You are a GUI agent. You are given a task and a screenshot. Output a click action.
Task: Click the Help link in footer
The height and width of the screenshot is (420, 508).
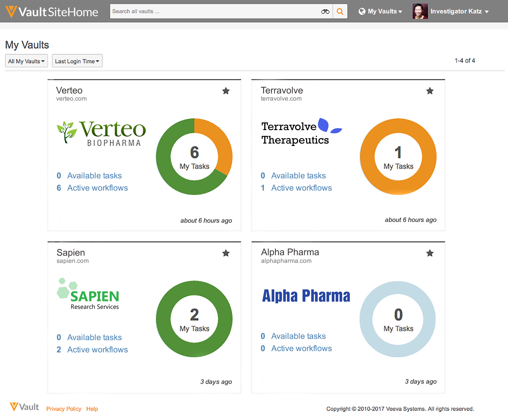pyautogui.click(x=92, y=409)
